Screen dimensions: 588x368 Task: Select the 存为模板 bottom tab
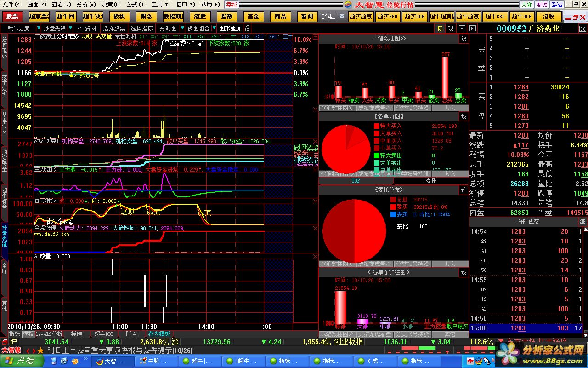tap(159, 334)
